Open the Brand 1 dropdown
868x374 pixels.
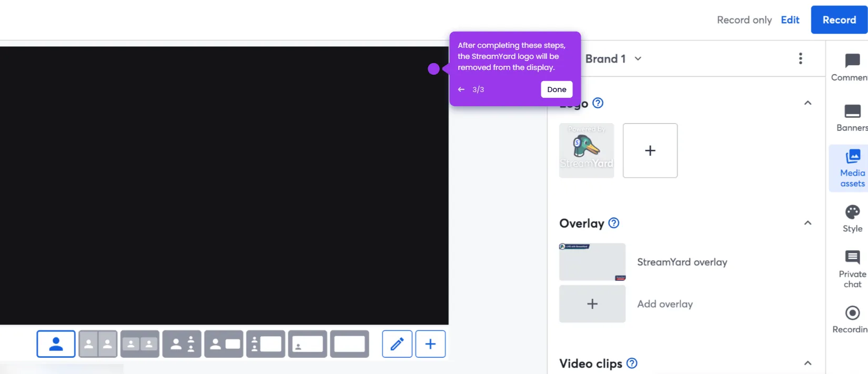click(613, 59)
